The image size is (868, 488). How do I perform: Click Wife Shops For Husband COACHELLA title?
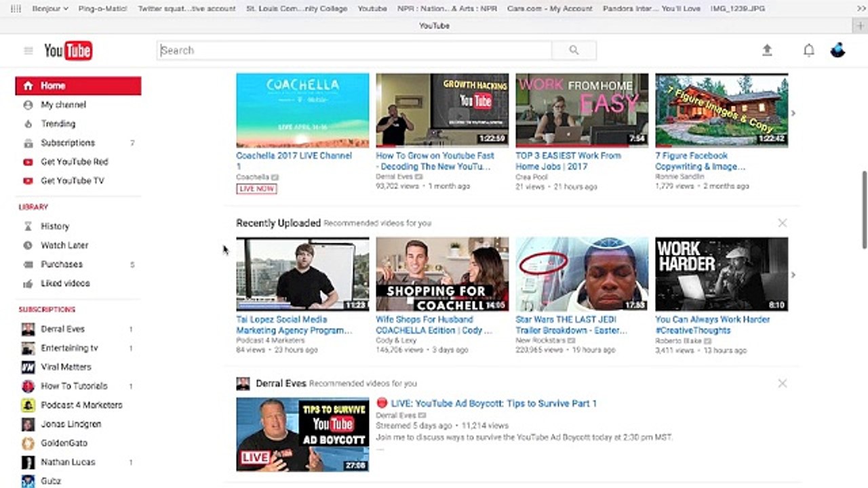point(434,325)
